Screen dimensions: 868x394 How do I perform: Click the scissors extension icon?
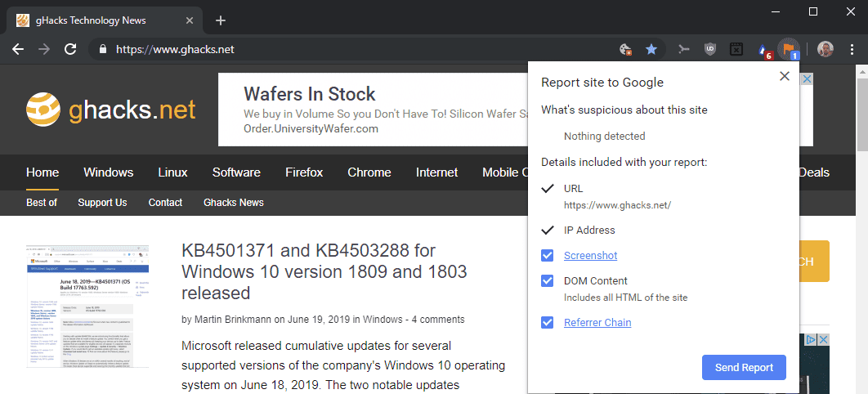[x=684, y=50]
